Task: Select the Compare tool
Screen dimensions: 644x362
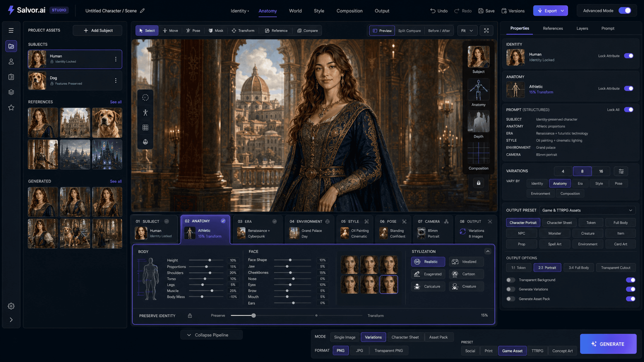Action: [x=308, y=30]
